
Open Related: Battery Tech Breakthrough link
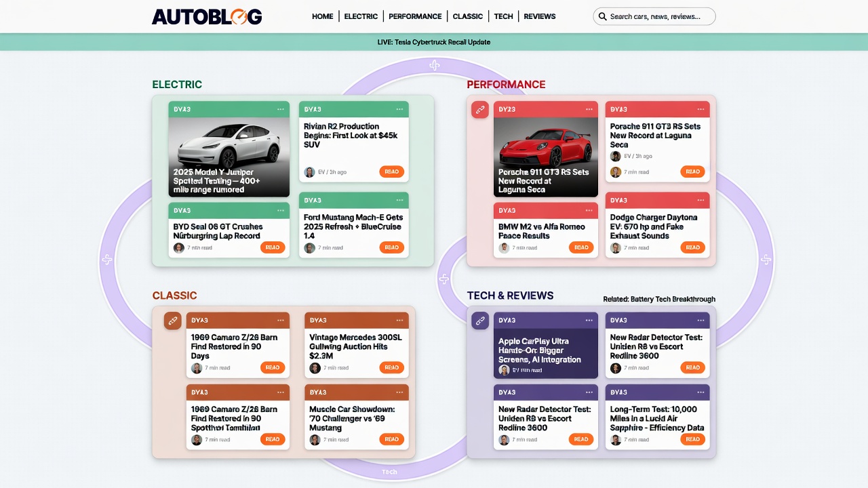point(659,299)
